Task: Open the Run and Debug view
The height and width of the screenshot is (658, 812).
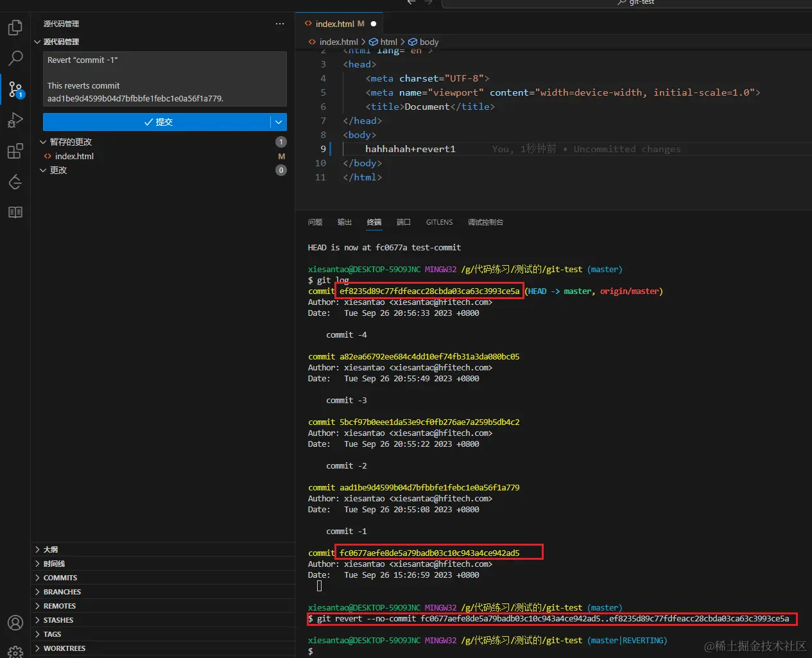Action: [x=15, y=120]
